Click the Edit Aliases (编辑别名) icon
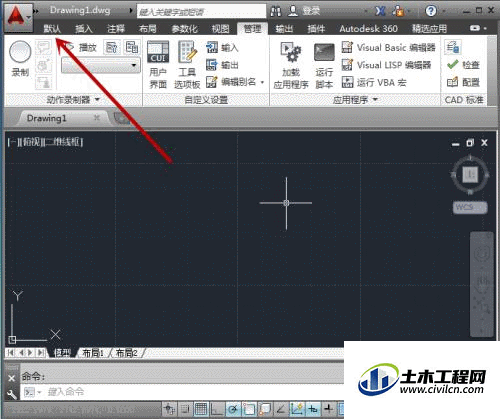Image resolution: width=500 pixels, height=419 pixels. click(212, 82)
